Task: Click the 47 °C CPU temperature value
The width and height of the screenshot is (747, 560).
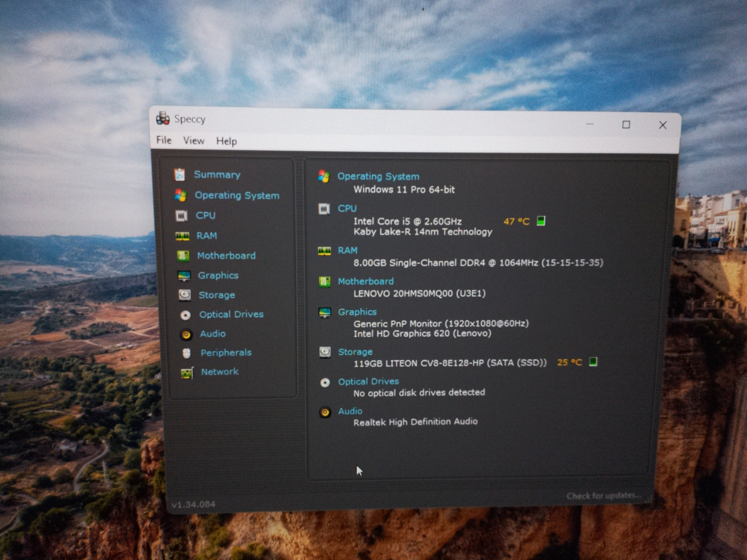Action: point(516,221)
